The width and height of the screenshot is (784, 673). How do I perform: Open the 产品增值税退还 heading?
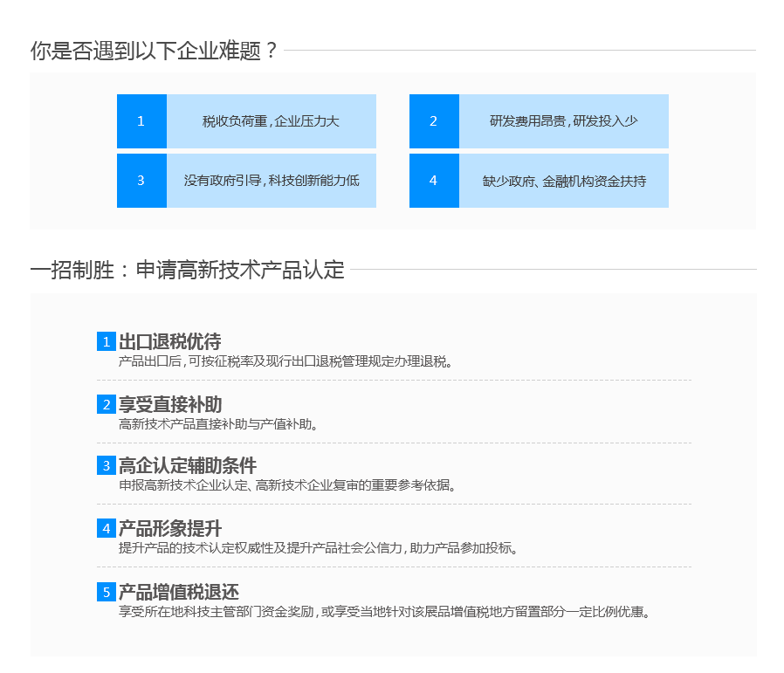179,592
